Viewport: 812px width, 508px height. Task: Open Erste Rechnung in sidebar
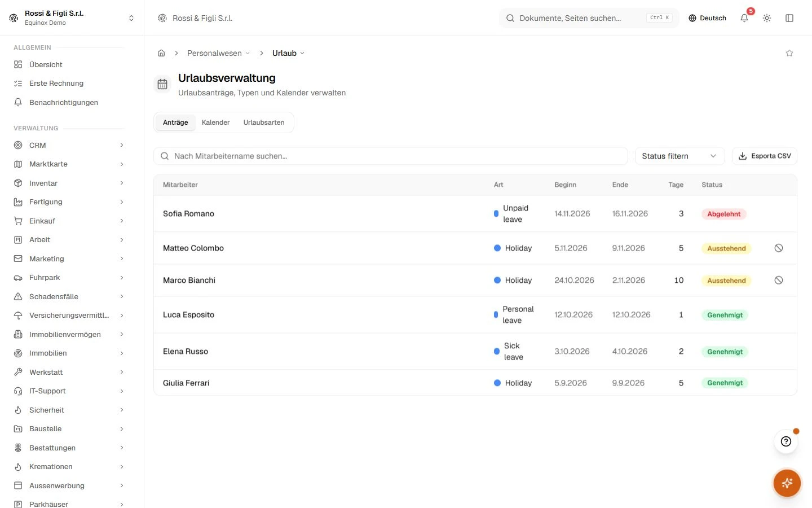(68, 83)
